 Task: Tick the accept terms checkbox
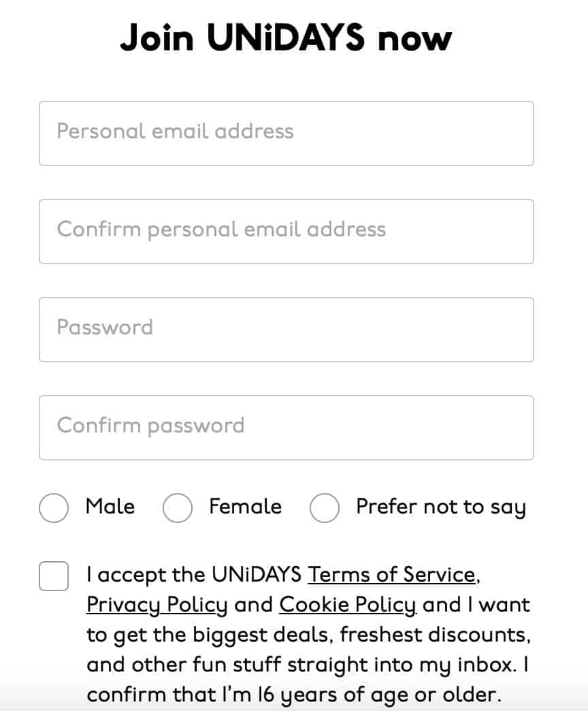[54, 576]
